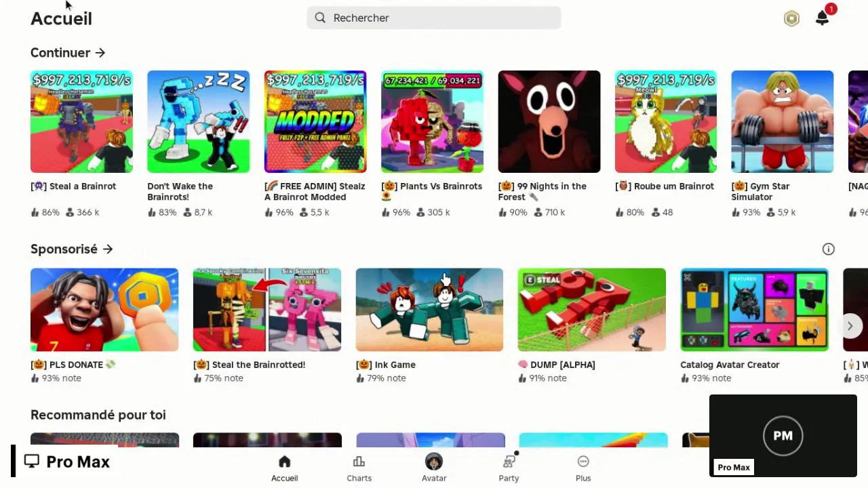Open the Sponsorisé info icon
The image size is (868, 488).
tap(828, 249)
